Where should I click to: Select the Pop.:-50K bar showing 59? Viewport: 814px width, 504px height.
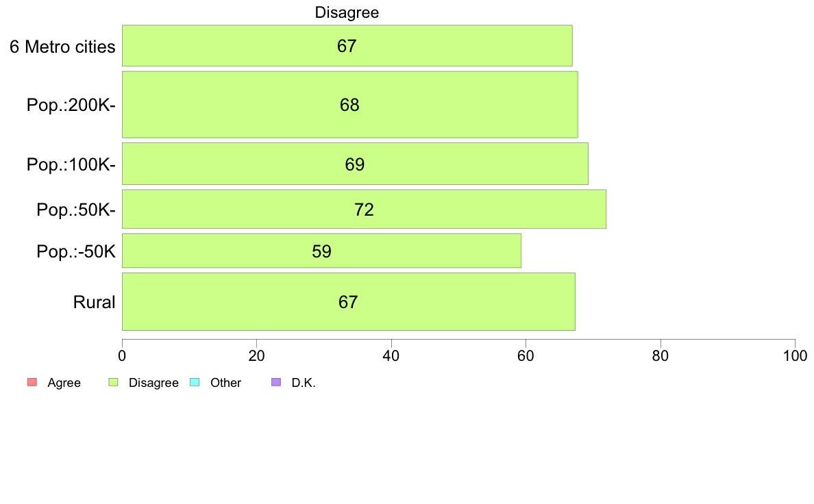click(321, 251)
